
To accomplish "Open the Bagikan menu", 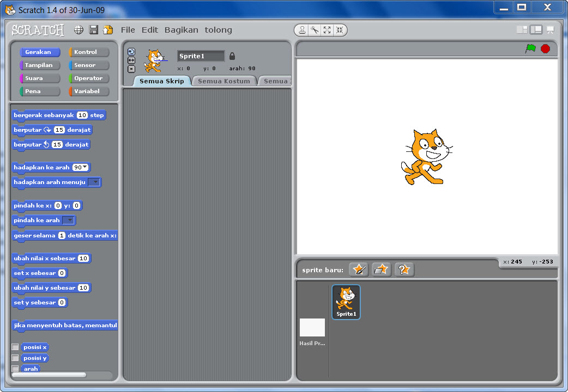I will pos(182,30).
